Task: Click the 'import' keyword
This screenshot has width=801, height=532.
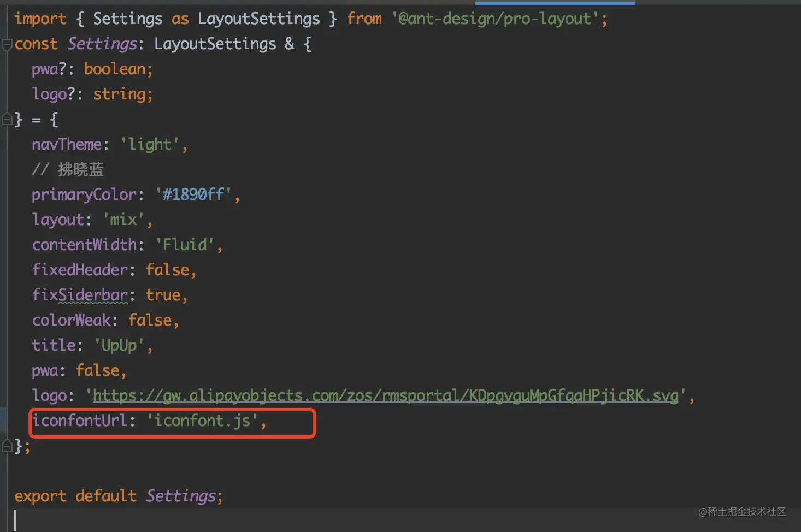Action: pyautogui.click(x=40, y=19)
